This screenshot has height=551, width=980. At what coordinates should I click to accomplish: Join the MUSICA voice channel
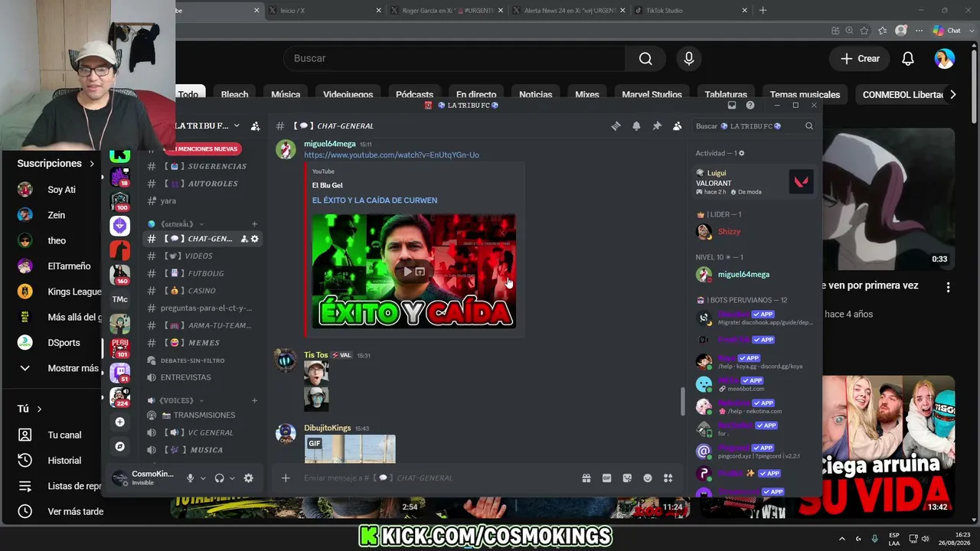click(202, 450)
